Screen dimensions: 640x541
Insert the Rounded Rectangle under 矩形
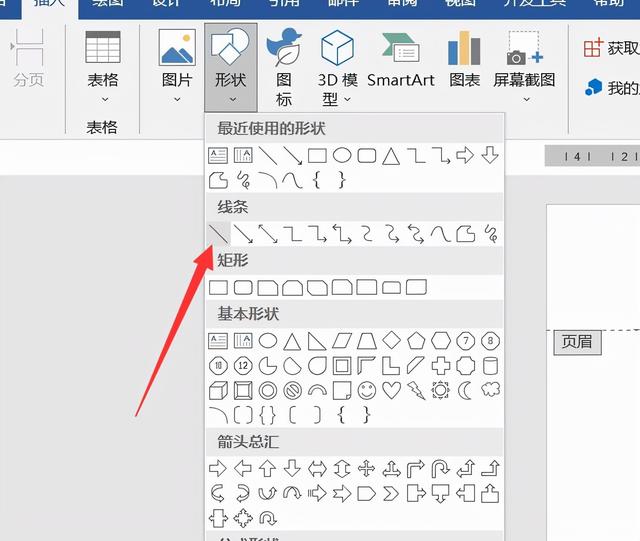click(243, 287)
